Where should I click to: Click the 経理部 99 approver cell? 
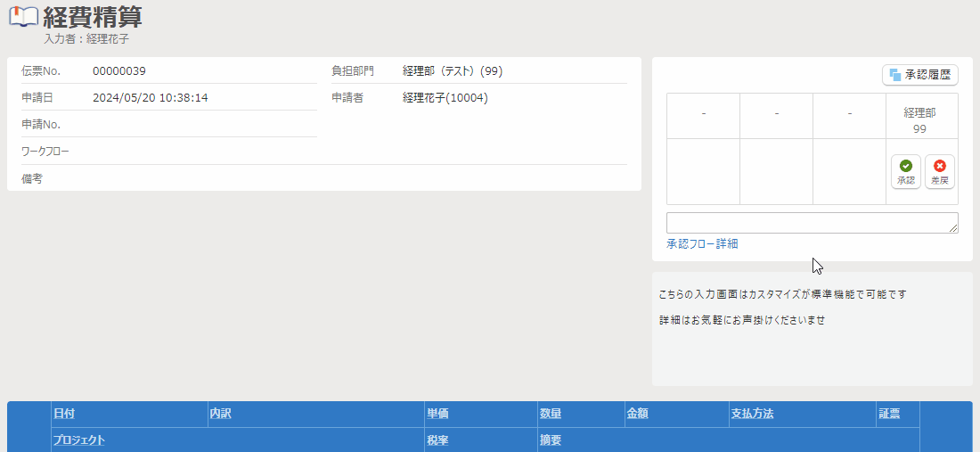point(920,120)
